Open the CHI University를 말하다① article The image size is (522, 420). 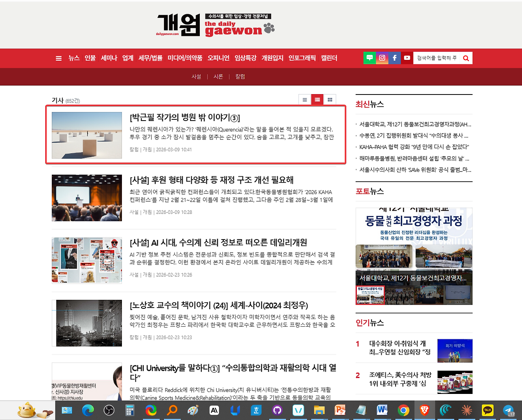tap(233, 373)
